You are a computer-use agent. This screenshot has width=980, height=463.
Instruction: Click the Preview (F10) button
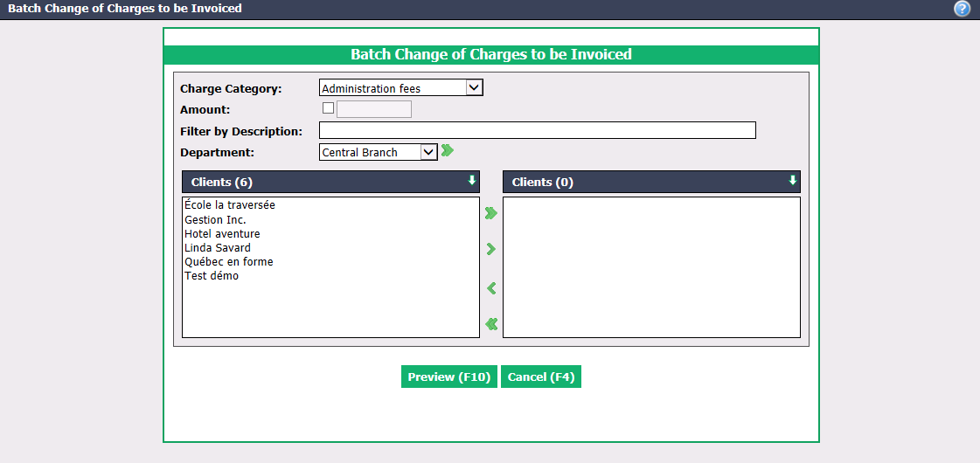[x=448, y=377]
